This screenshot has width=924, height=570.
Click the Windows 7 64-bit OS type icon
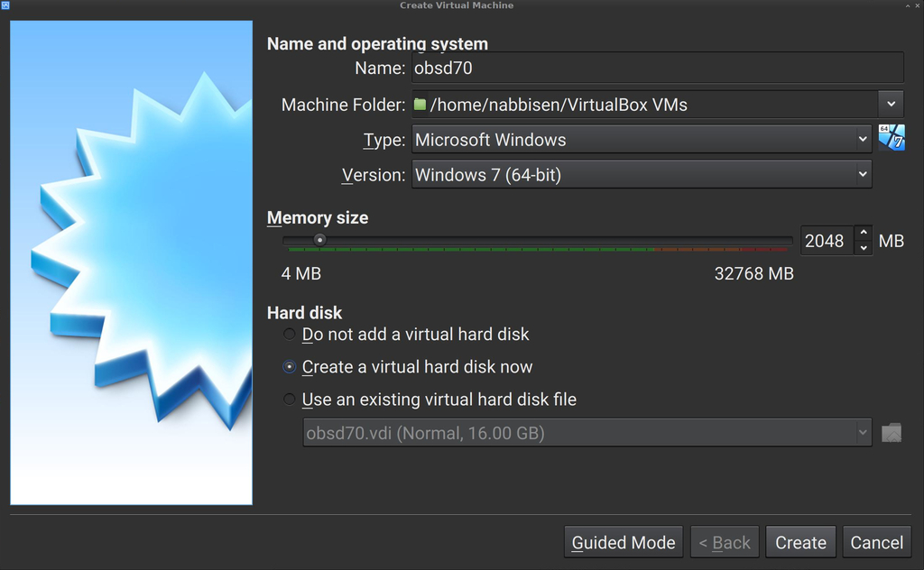point(892,138)
